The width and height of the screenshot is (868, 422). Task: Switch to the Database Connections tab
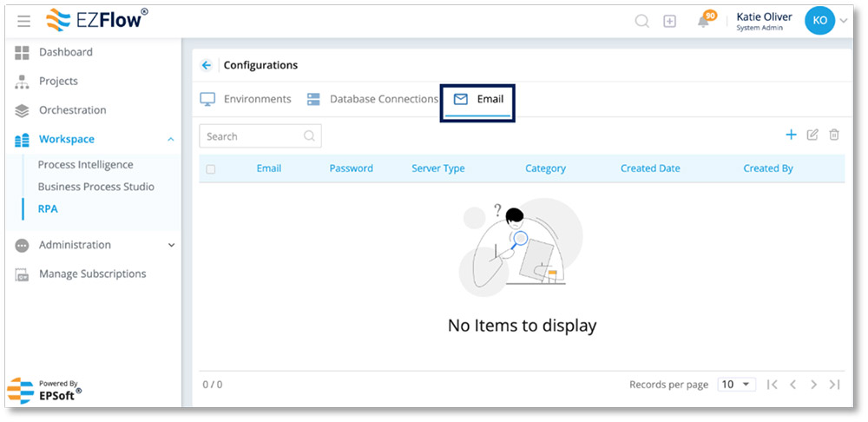[x=372, y=99]
